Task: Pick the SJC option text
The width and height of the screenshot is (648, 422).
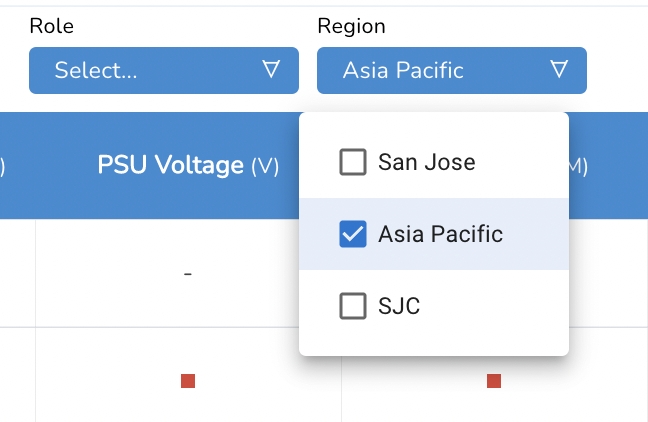Action: pos(399,306)
